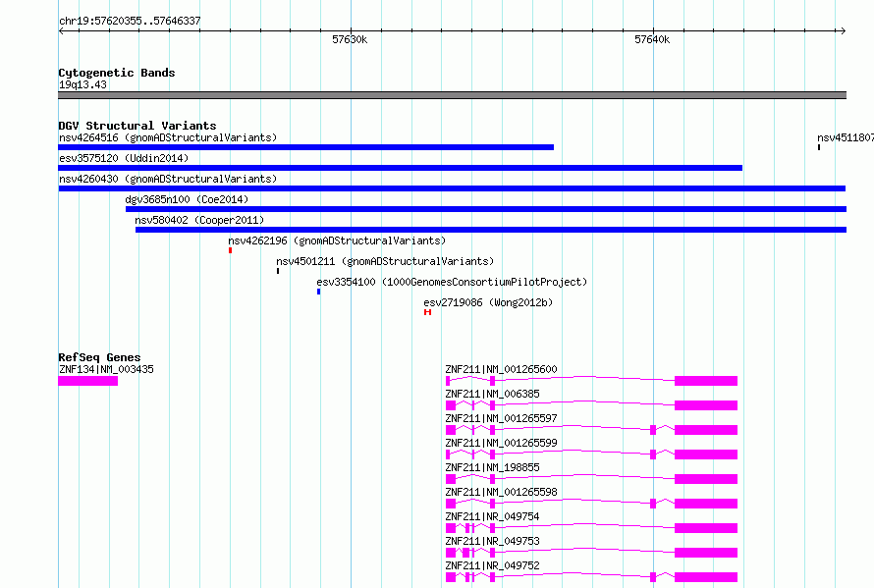Open the ZNF211|NM_001265600 transcript label
The width and height of the screenshot is (874, 588).
[501, 369]
